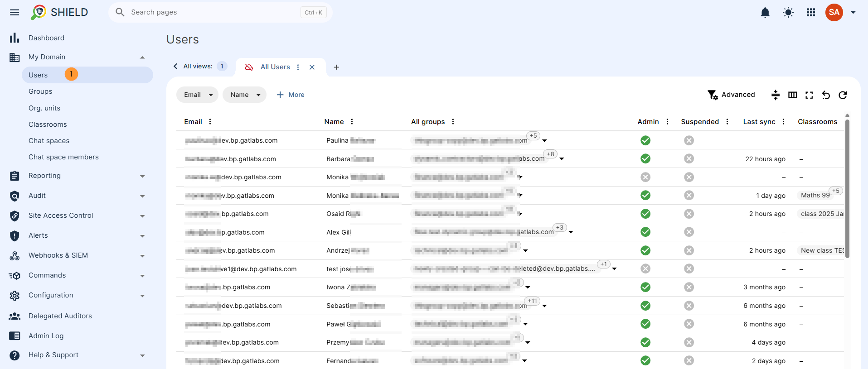Open the Advanced filter settings
Image resolution: width=868 pixels, height=369 pixels.
coord(732,95)
